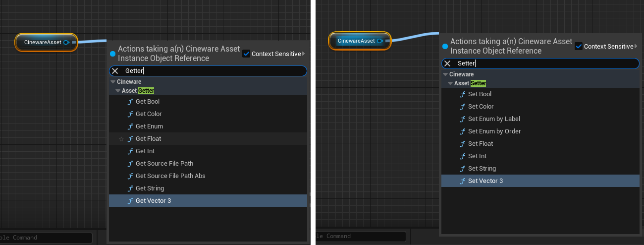Image resolution: width=644 pixels, height=245 pixels.
Task: Collapse the Asset Getter subcategory
Action: point(118,91)
